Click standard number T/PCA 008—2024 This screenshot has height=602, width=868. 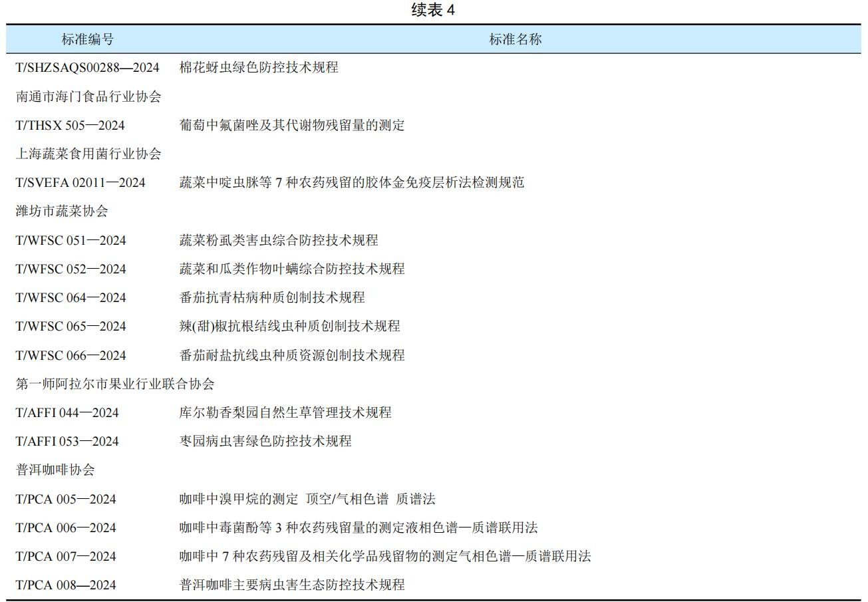point(67,585)
